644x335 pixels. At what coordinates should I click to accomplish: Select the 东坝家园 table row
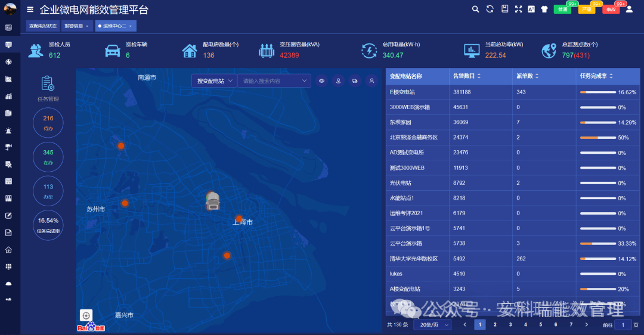[x=513, y=122]
